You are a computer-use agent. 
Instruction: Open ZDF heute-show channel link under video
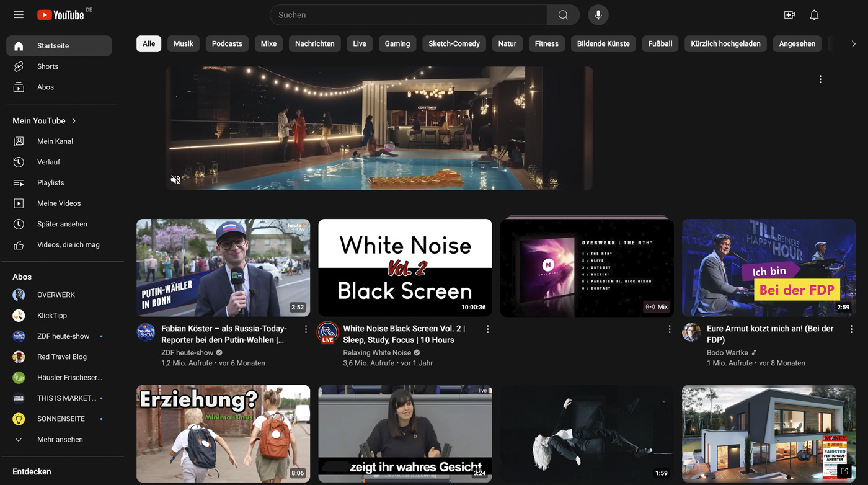tap(187, 352)
